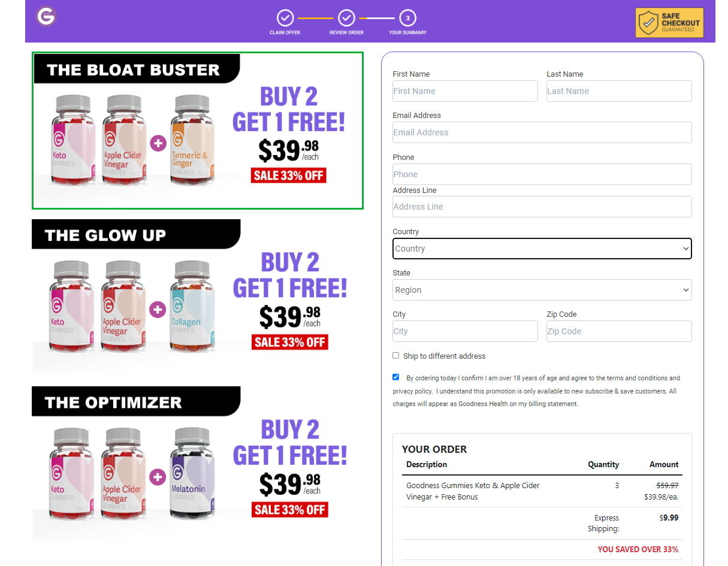
Task: Click the Your Summary step 3 circle
Action: 408,19
